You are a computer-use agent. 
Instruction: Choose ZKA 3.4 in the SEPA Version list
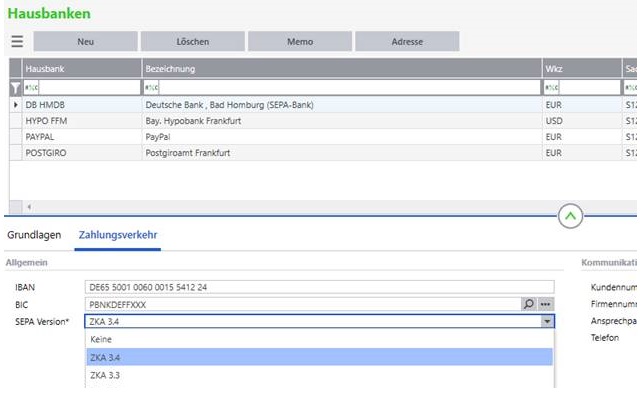point(319,357)
